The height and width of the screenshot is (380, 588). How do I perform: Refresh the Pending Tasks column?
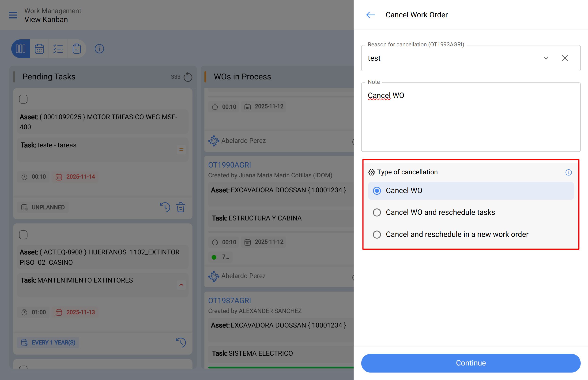(x=188, y=77)
